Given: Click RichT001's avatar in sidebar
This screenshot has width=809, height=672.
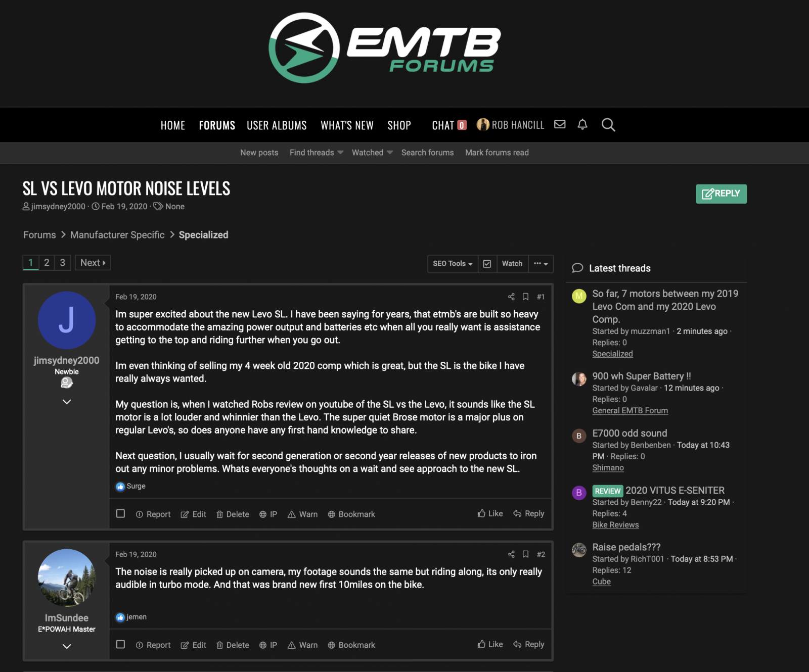Looking at the screenshot, I should coord(579,550).
